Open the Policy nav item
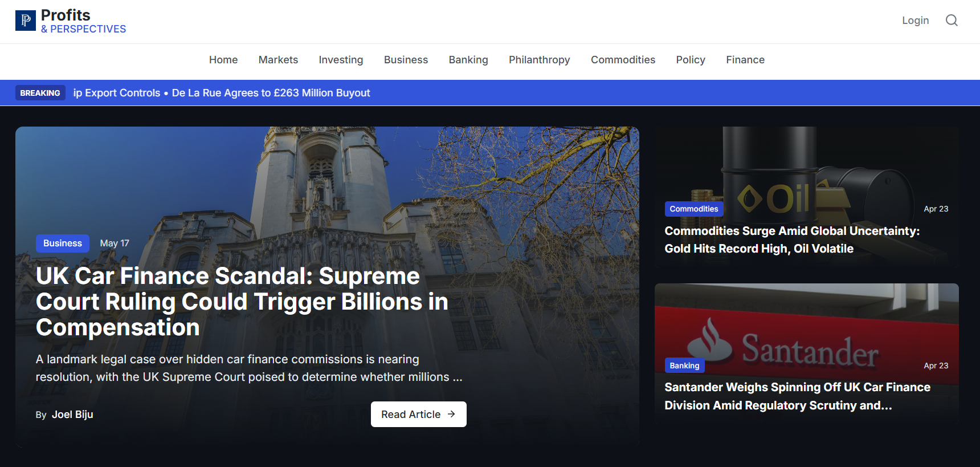The width and height of the screenshot is (980, 467). 691,60
